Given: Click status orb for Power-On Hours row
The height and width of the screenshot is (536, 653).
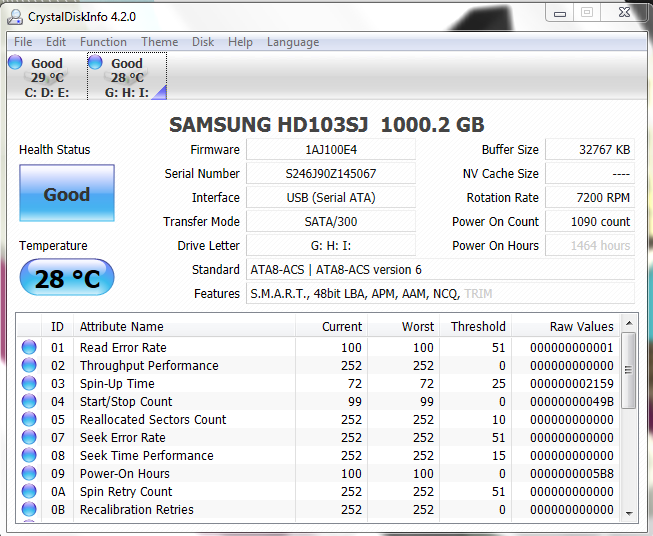Looking at the screenshot, I should point(29,473).
